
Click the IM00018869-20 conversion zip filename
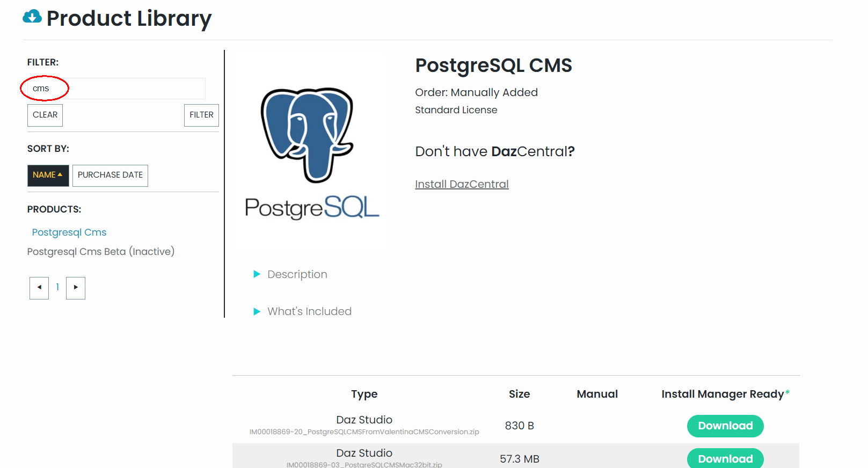click(364, 432)
